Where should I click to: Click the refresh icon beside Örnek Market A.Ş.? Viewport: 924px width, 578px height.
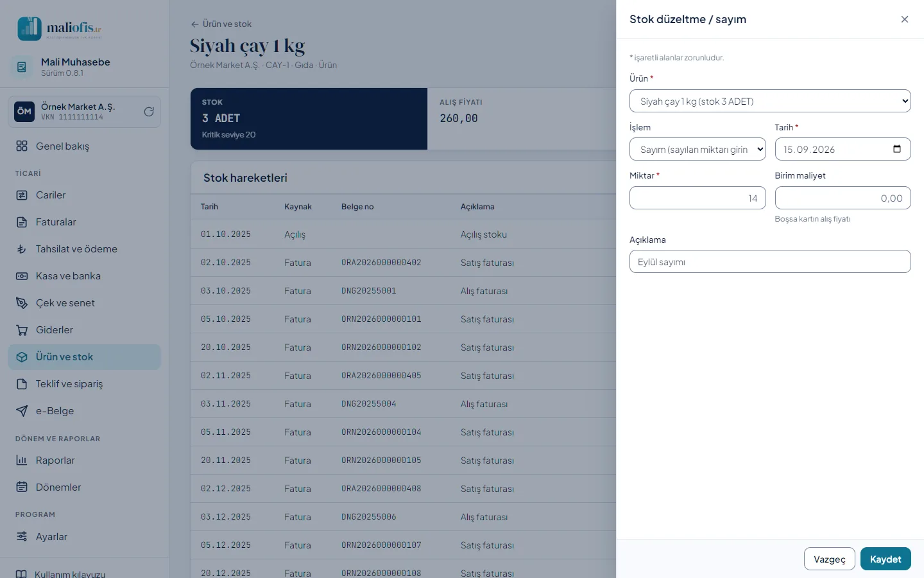click(149, 112)
